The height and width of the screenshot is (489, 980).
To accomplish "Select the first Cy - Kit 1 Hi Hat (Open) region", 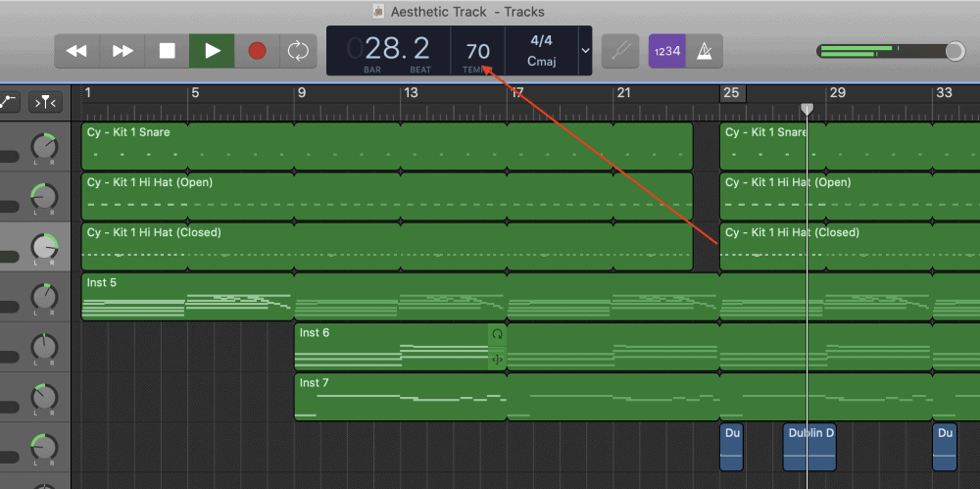I will 387,196.
